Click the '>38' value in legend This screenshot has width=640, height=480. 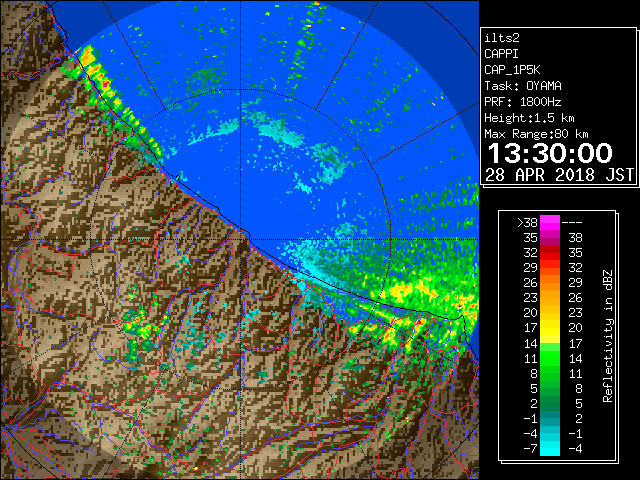pyautogui.click(x=527, y=223)
